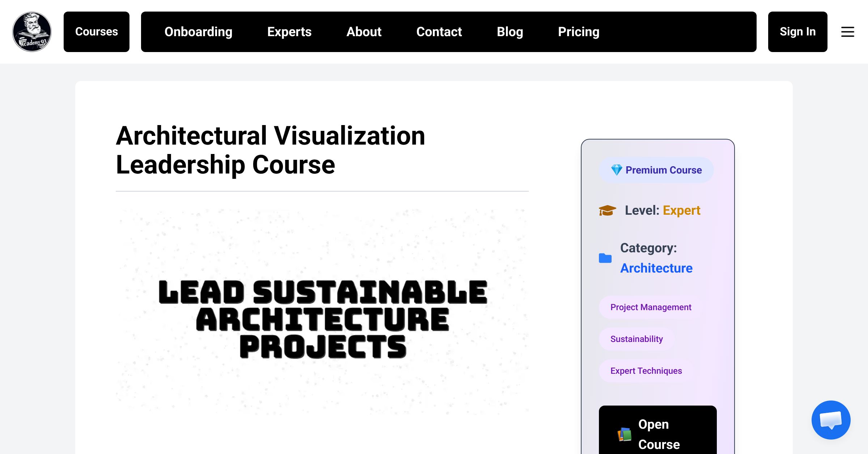Select the Sustainability tag
This screenshot has height=454, width=868.
tap(637, 339)
